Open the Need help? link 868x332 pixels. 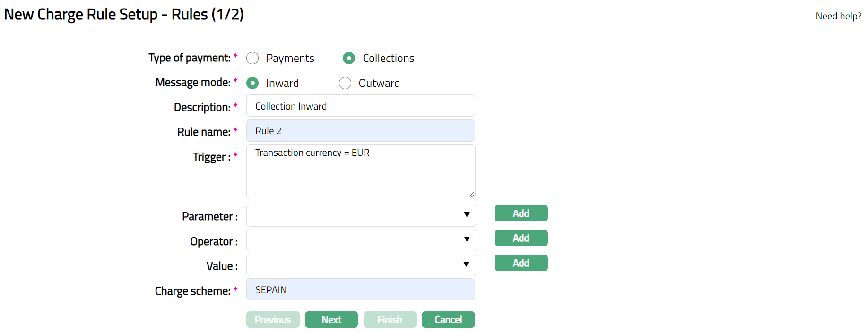(x=838, y=16)
